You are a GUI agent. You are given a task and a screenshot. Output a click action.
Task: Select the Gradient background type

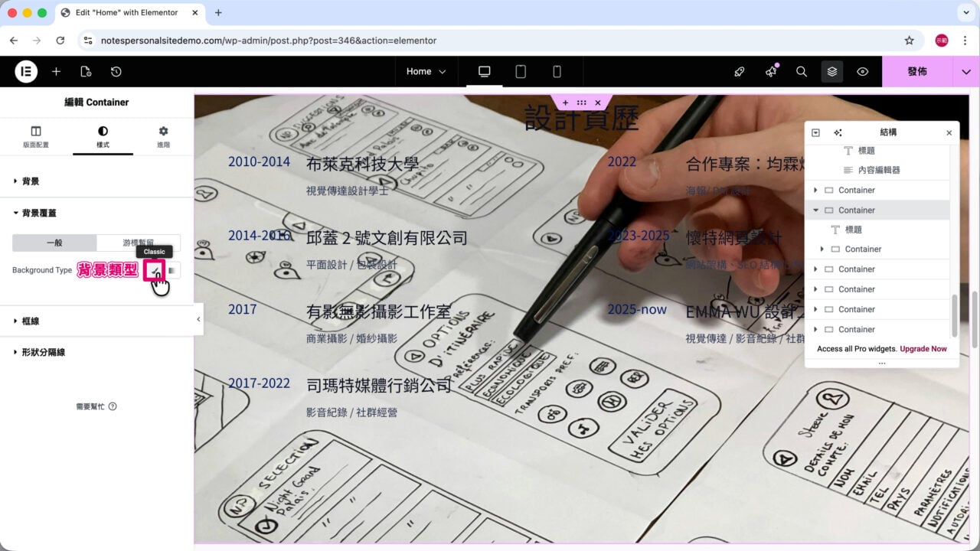(x=172, y=270)
